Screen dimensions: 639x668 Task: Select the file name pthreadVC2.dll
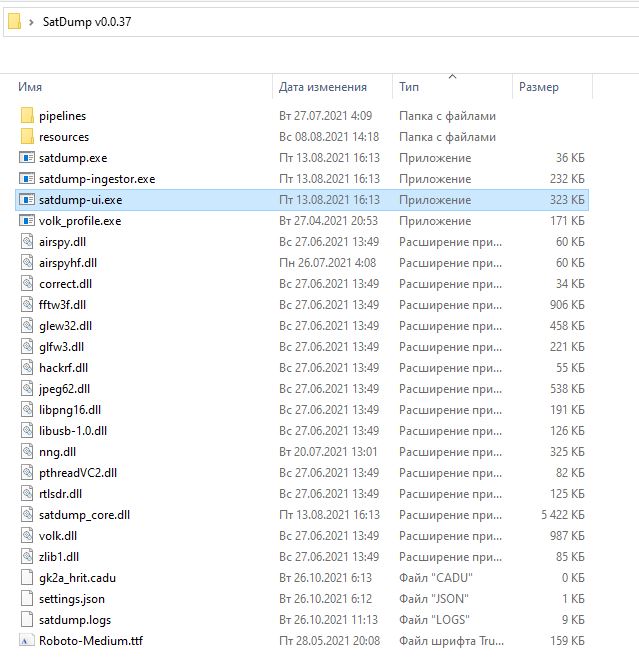[x=78, y=473]
